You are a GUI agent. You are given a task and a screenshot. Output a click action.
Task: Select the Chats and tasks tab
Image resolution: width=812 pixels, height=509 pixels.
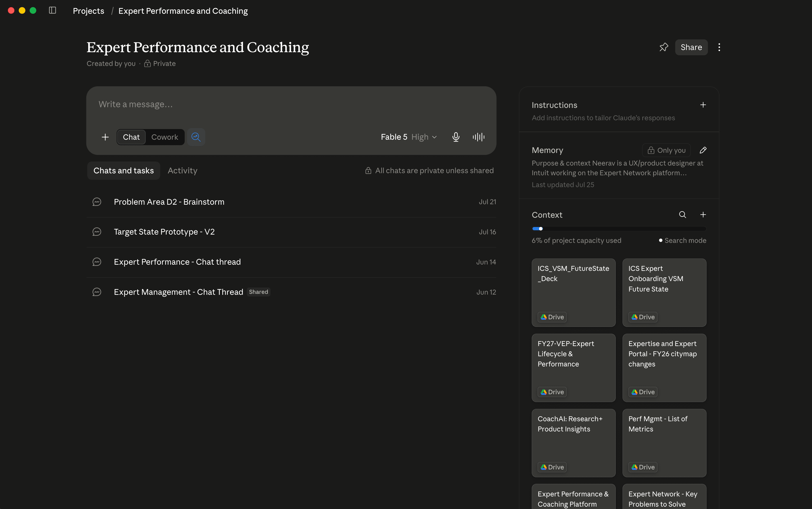coord(124,171)
